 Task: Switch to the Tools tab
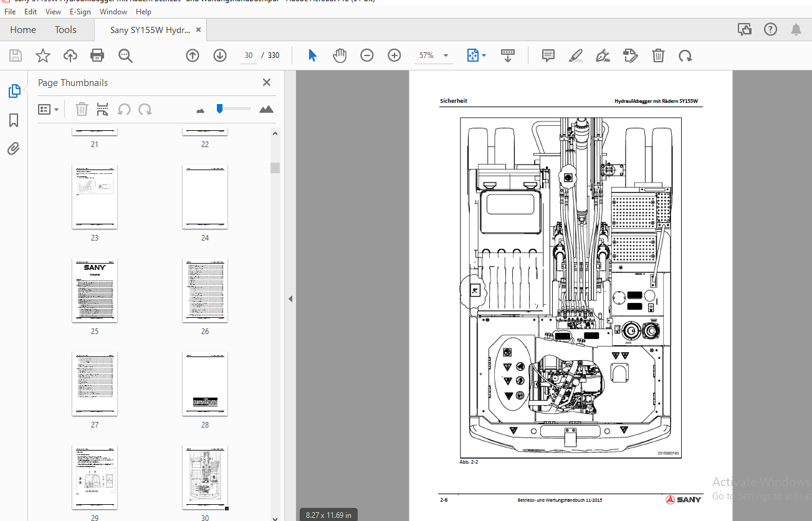tap(65, 29)
